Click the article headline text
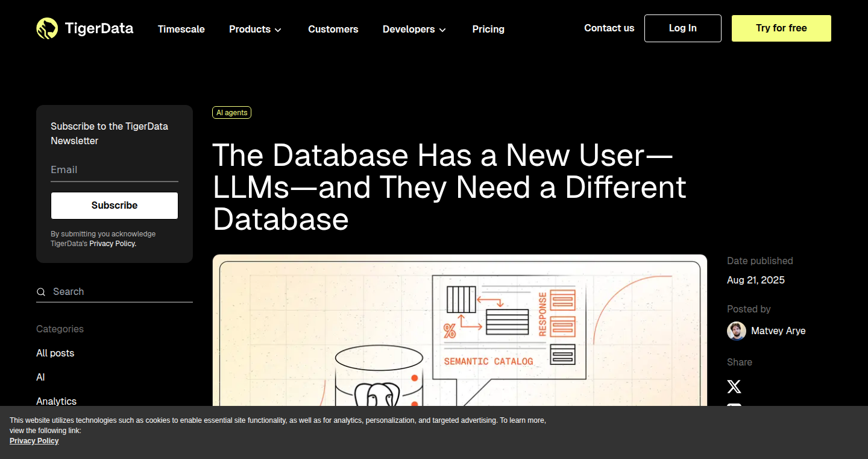 [x=449, y=187]
